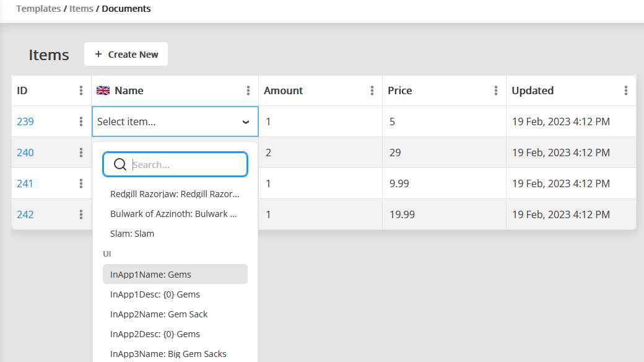Open row 242 actions menu
The height and width of the screenshot is (362, 644).
point(81,214)
